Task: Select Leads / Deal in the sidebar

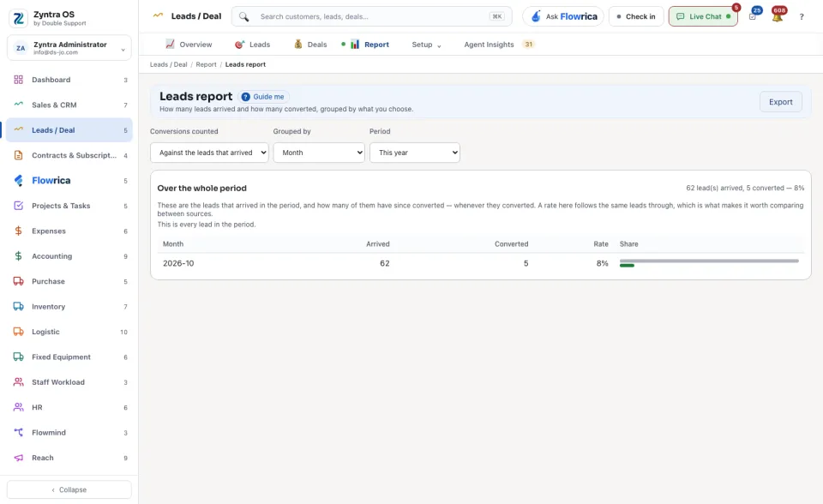Action: (x=69, y=130)
